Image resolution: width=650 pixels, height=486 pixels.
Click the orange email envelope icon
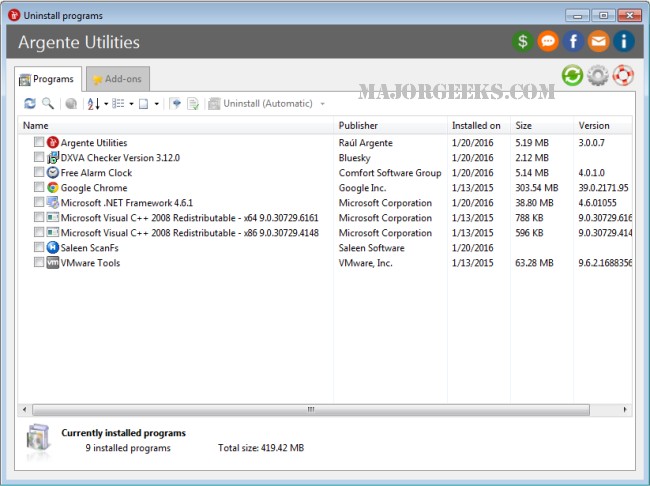point(598,42)
